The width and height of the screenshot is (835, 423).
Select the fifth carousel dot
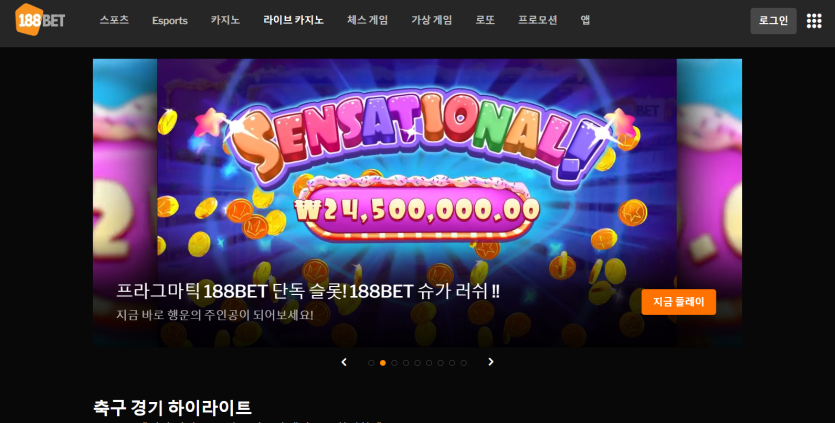(x=418, y=363)
